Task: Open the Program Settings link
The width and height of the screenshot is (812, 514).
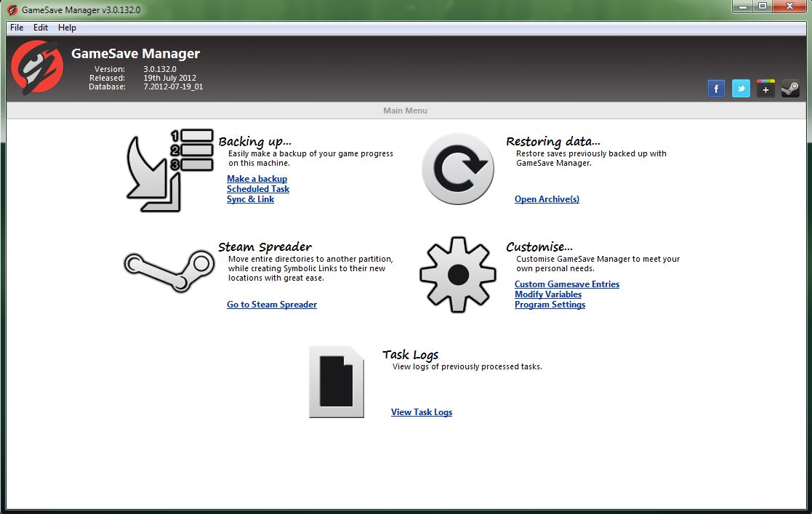Action: (550, 305)
